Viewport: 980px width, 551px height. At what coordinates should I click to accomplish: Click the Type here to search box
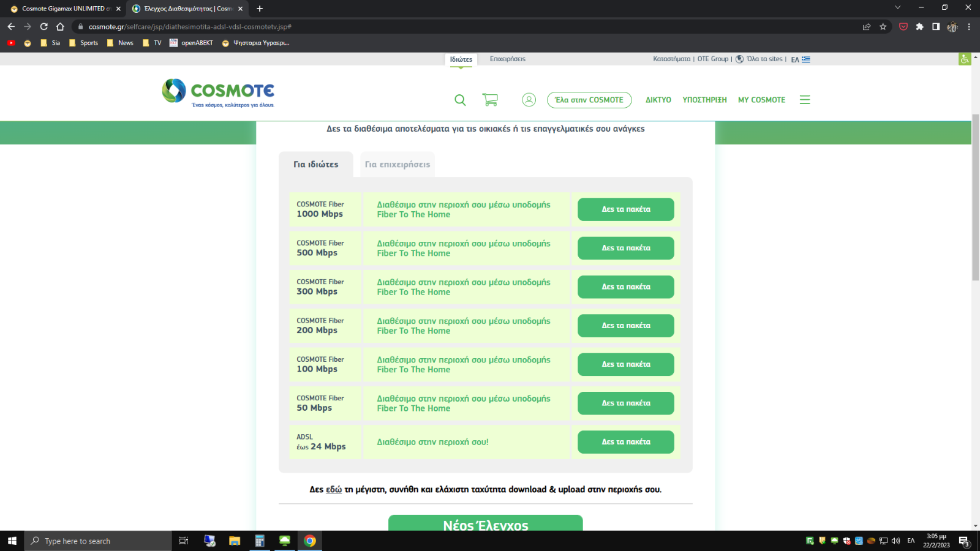click(x=98, y=541)
